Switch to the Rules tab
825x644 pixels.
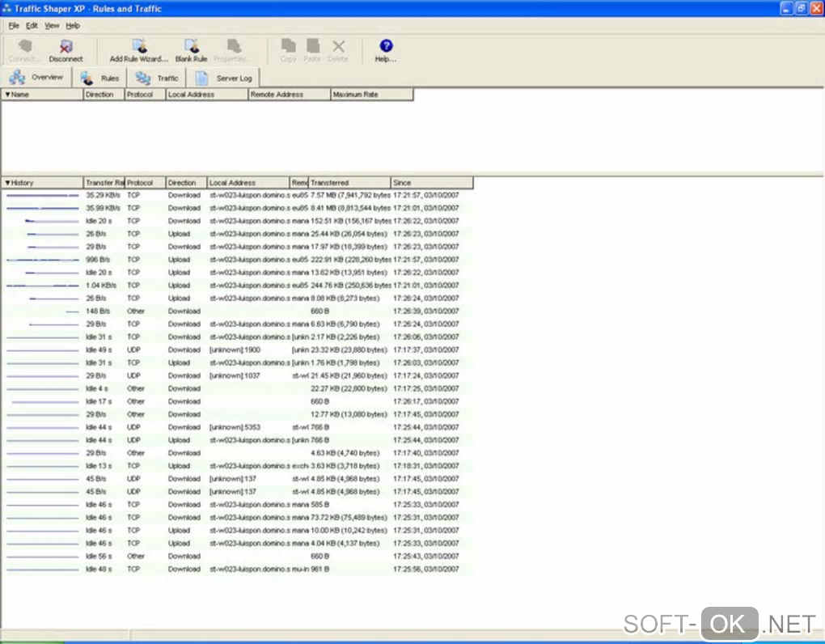click(100, 78)
